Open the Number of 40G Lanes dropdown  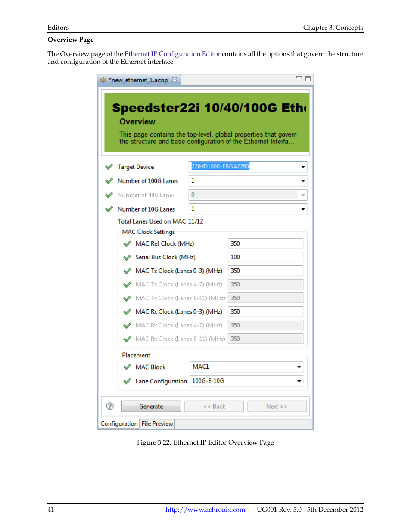pos(303,195)
